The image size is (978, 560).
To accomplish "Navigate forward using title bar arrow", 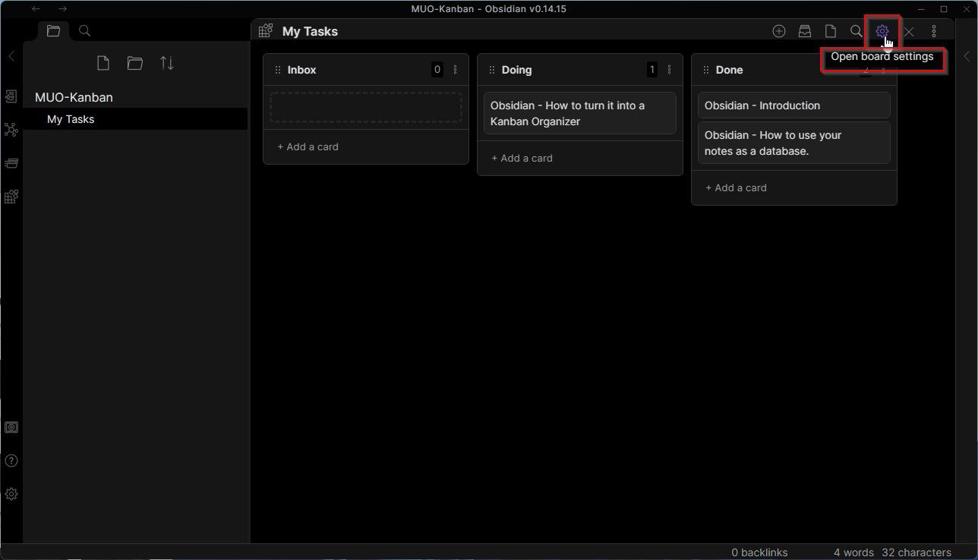I will click(62, 9).
